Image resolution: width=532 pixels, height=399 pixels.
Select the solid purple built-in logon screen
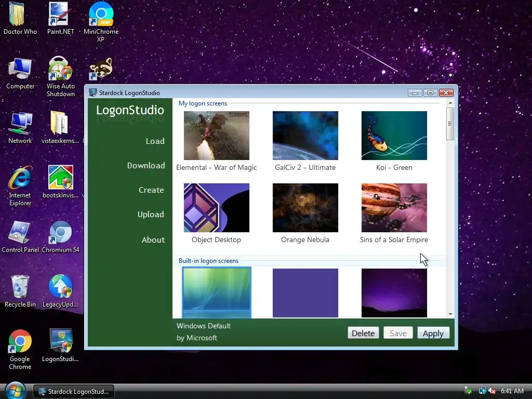[x=305, y=293]
